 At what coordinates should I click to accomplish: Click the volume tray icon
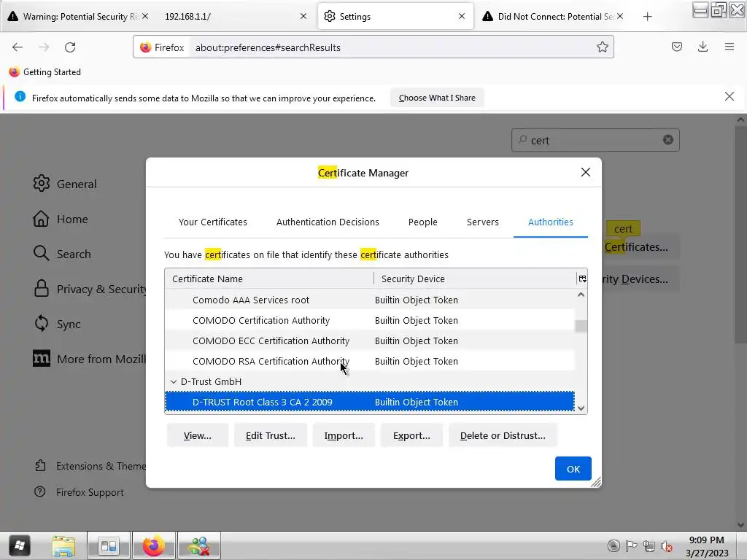tap(667, 546)
